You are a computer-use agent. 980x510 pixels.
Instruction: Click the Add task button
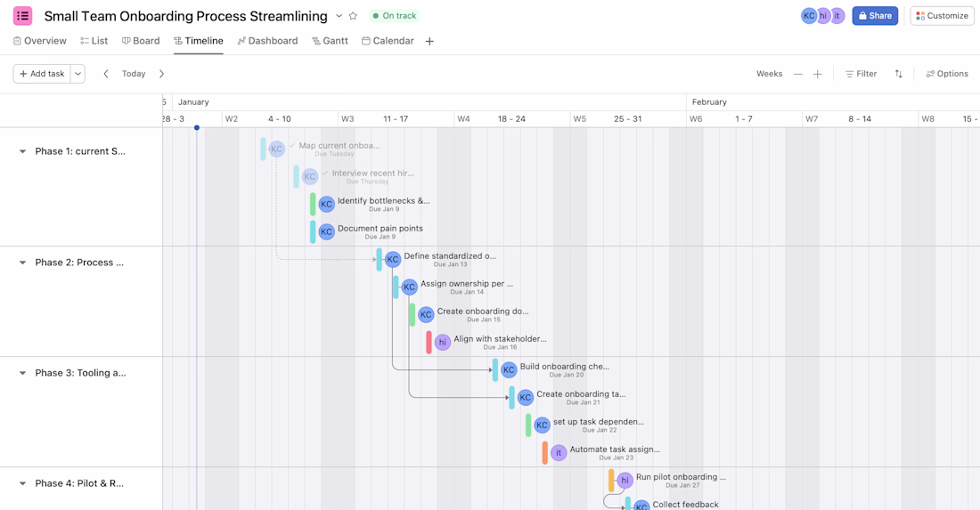pos(42,74)
